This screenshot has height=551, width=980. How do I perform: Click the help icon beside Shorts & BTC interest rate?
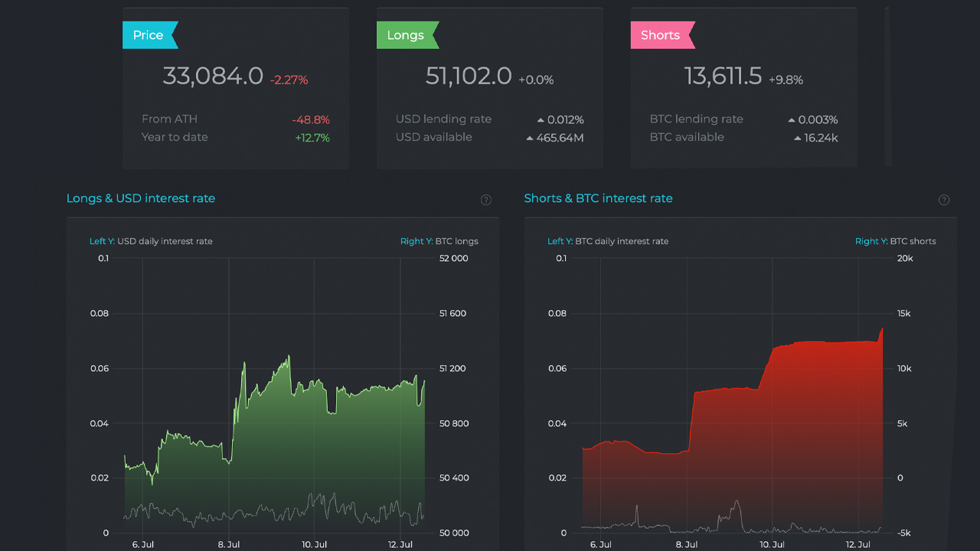point(944,200)
